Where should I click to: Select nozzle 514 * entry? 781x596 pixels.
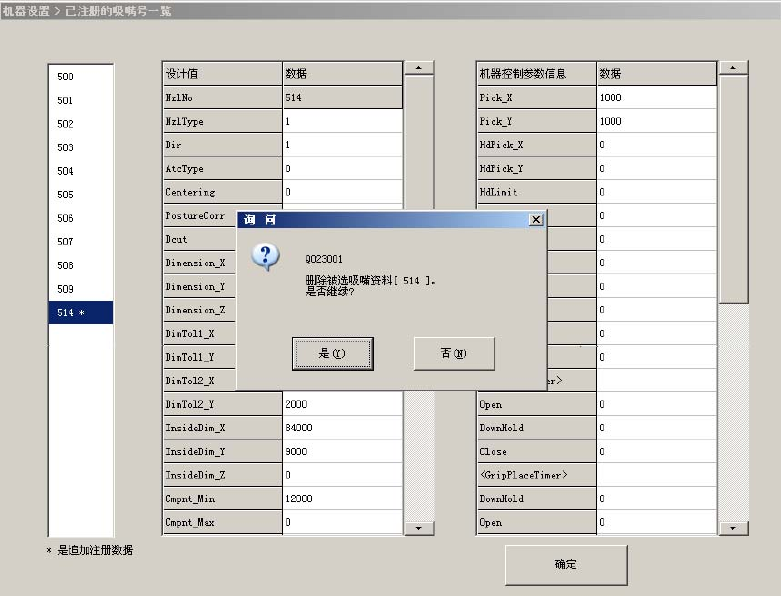click(81, 313)
